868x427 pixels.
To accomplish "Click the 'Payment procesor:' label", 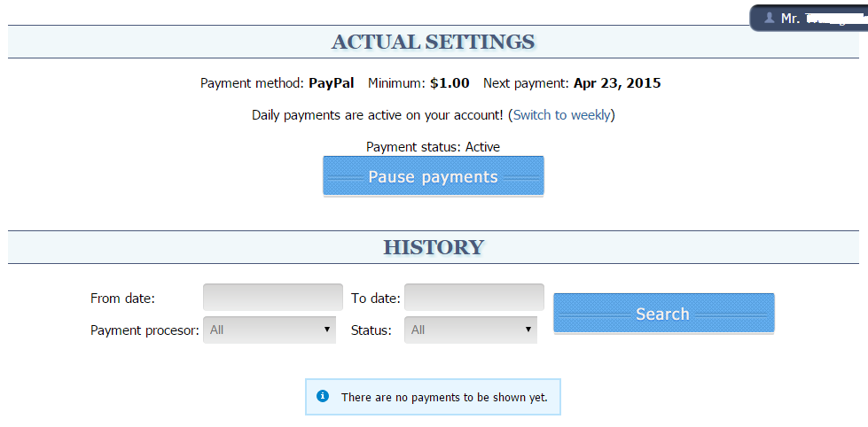I will 145,330.
